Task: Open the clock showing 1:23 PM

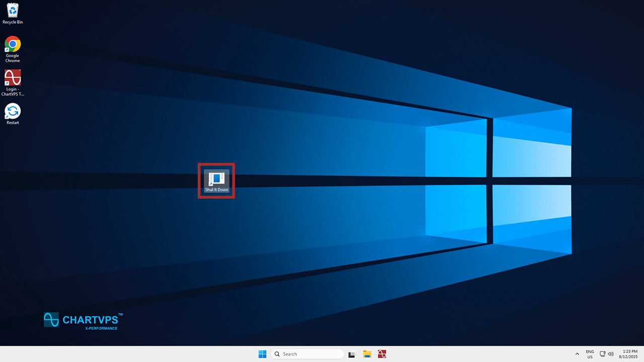Action: click(630, 351)
